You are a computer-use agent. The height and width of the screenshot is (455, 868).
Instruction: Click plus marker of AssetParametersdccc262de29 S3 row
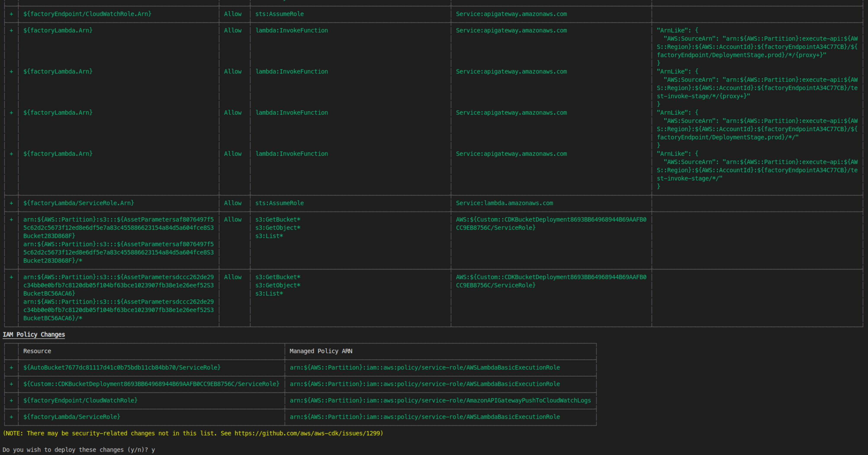12,277
